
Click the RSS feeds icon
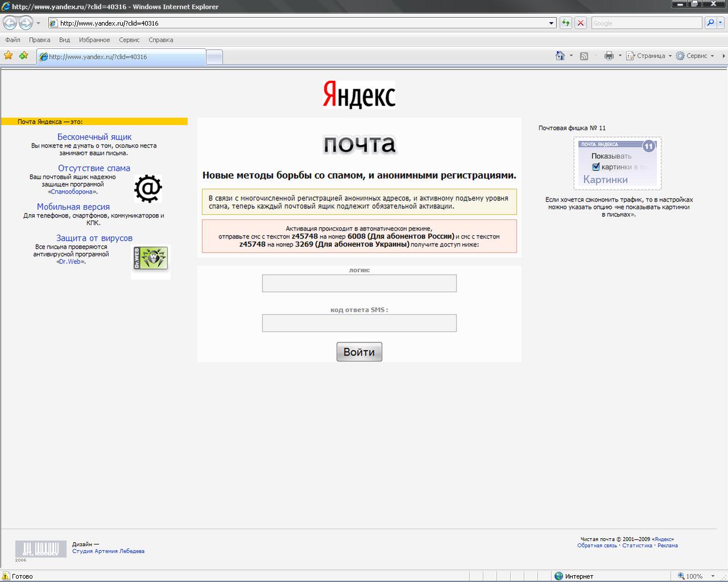(584, 56)
